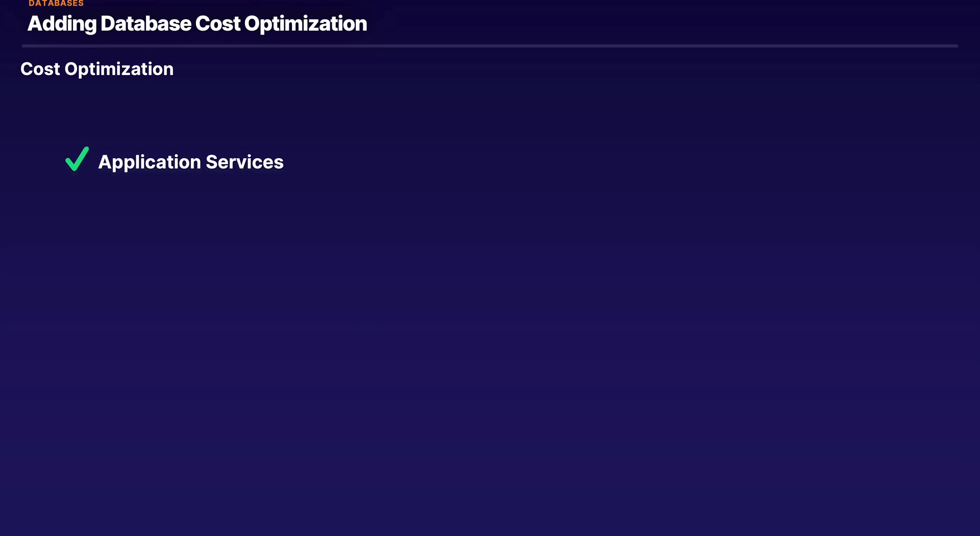Click the capital C starting the section heading
This screenshot has height=536, width=980.
click(27, 69)
